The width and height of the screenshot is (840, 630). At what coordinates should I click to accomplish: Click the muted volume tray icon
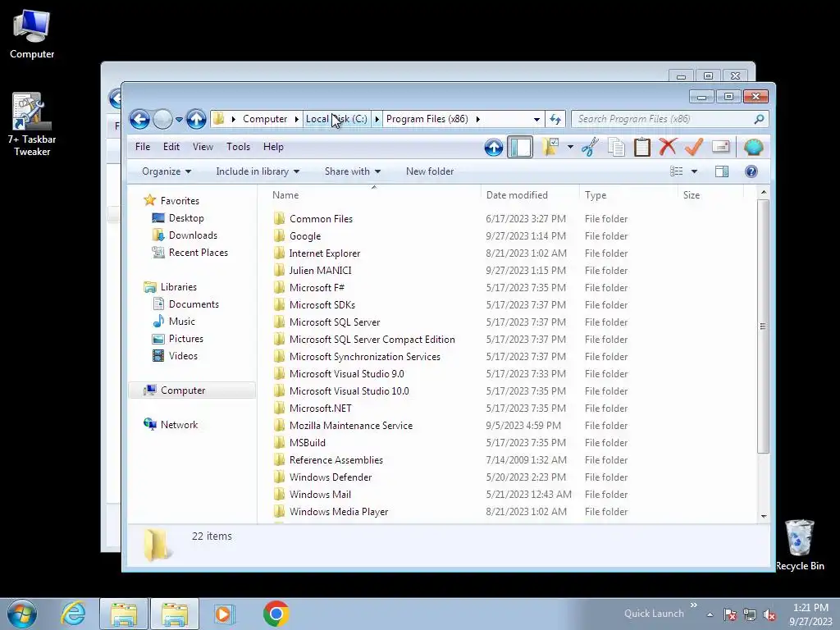[x=769, y=614]
